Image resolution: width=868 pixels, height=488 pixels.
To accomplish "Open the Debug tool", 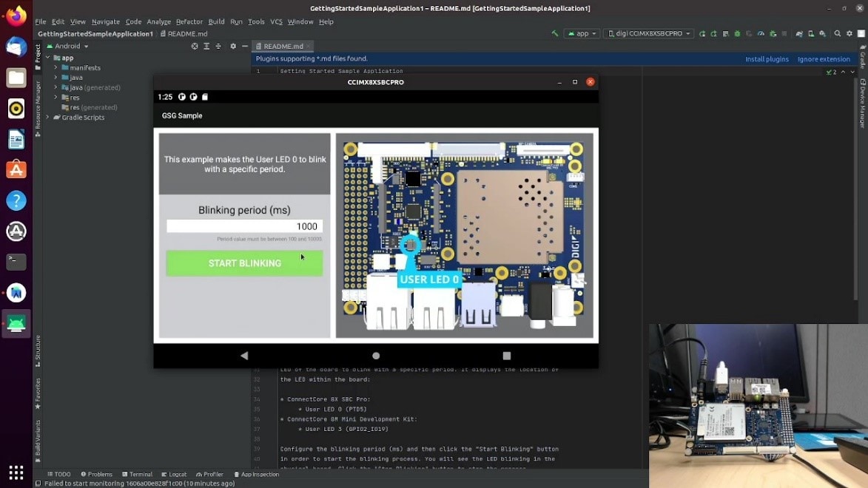I will coord(736,33).
